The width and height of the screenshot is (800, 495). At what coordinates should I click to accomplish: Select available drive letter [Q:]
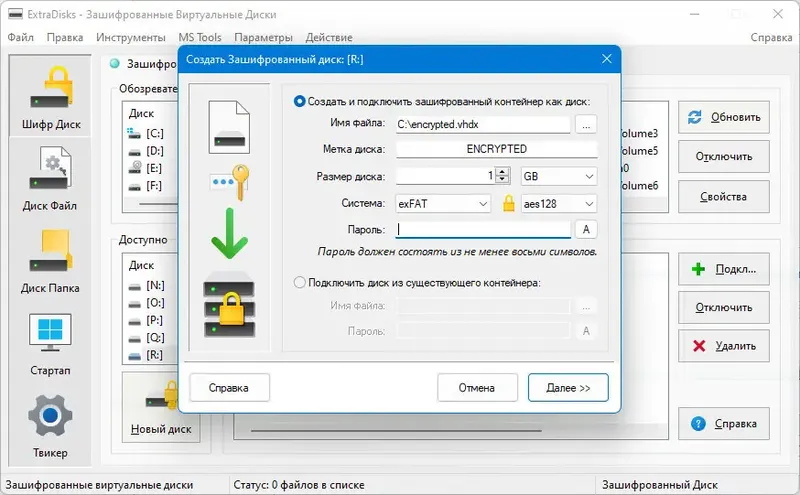(x=148, y=338)
